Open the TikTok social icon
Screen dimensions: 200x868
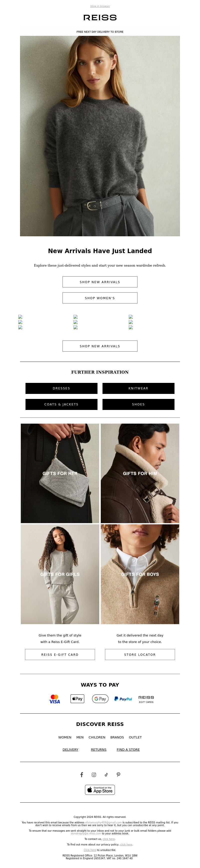(106, 774)
